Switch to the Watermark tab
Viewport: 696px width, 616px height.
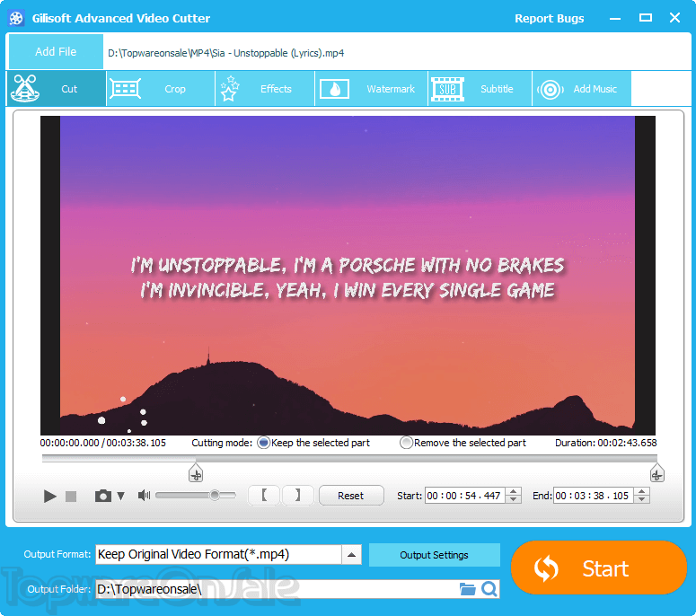(372, 89)
